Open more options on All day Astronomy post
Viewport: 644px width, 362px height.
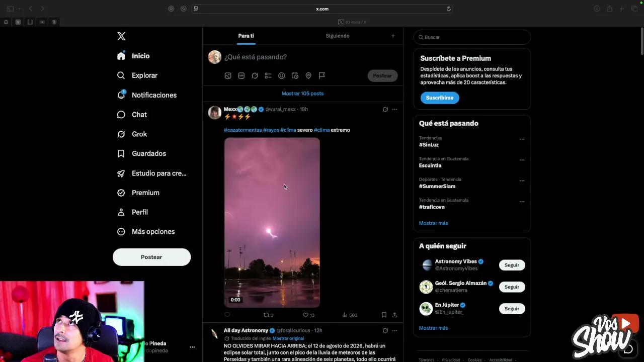[x=394, y=330]
